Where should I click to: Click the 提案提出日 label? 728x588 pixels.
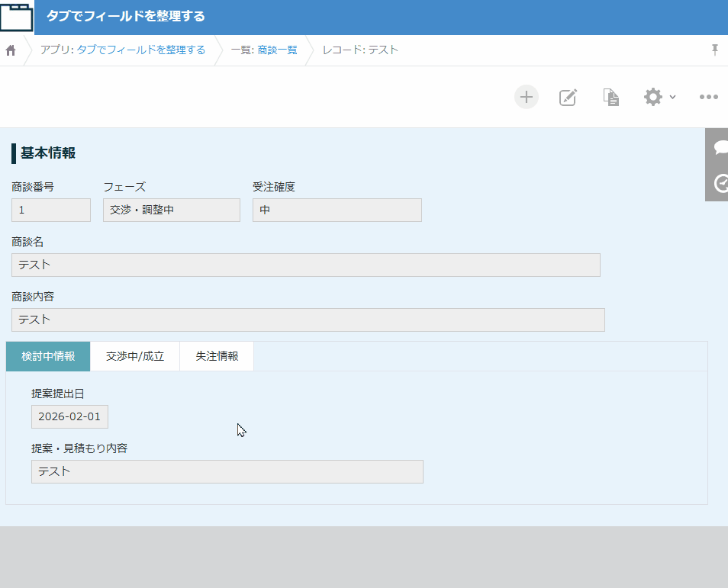(x=57, y=394)
